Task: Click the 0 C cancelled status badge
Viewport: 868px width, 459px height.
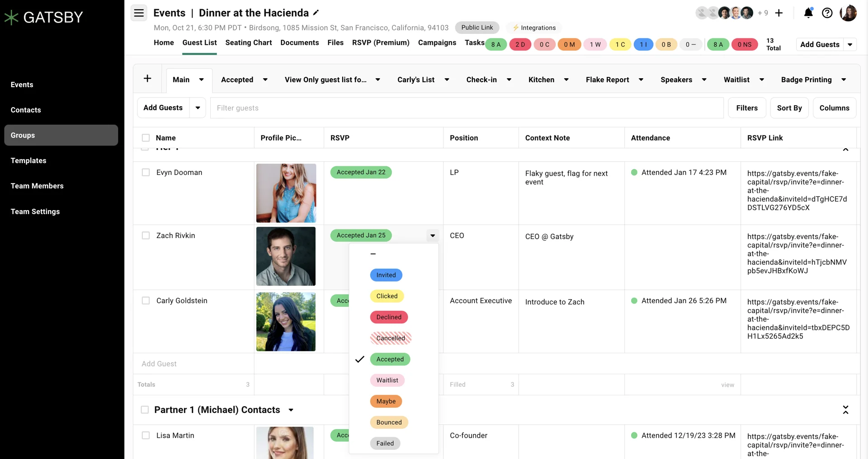Action: click(544, 44)
